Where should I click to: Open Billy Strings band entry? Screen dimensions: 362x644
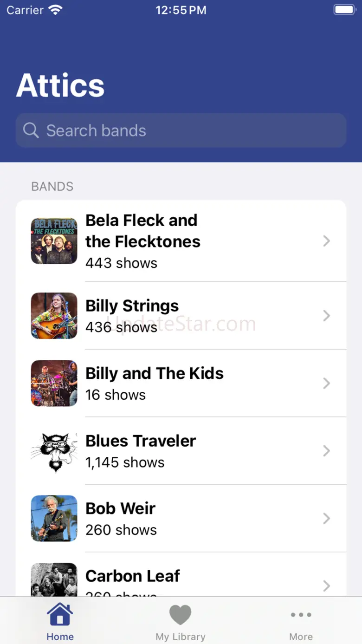[x=181, y=316]
